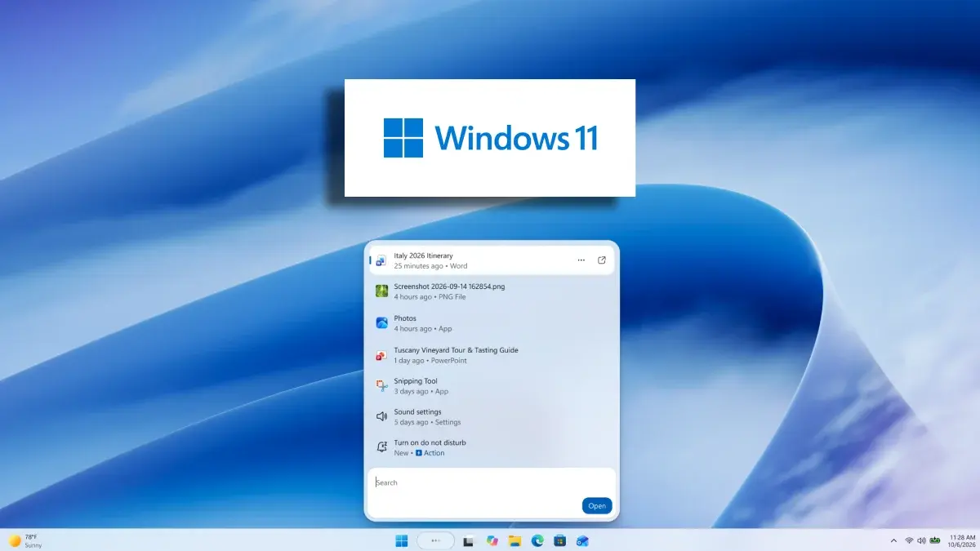980x551 pixels.
Task: Click the Wi-Fi icon in the system tray
Action: point(910,540)
